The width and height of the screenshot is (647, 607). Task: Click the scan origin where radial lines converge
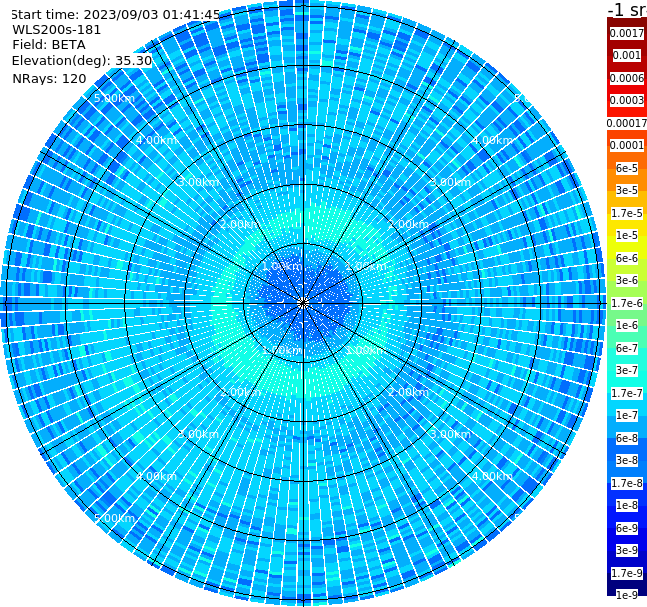pos(303,303)
